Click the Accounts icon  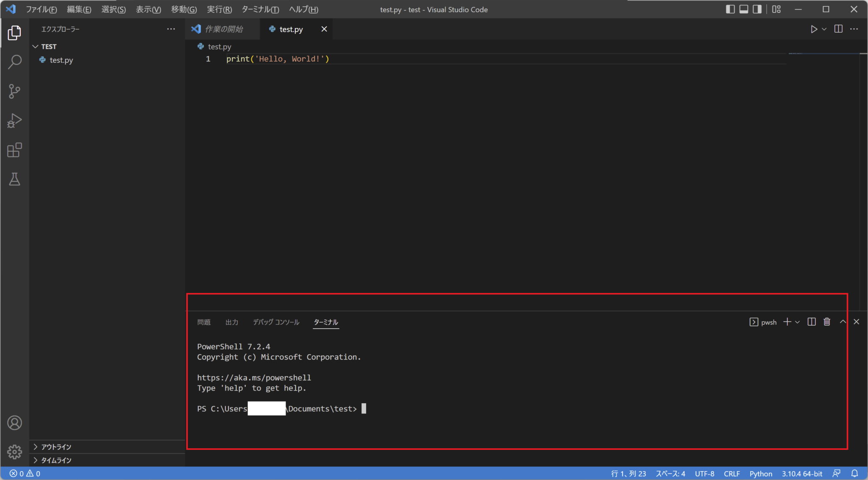click(x=14, y=423)
